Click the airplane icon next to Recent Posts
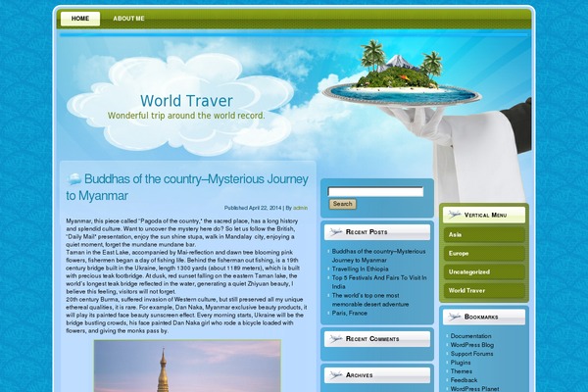 tap(335, 232)
